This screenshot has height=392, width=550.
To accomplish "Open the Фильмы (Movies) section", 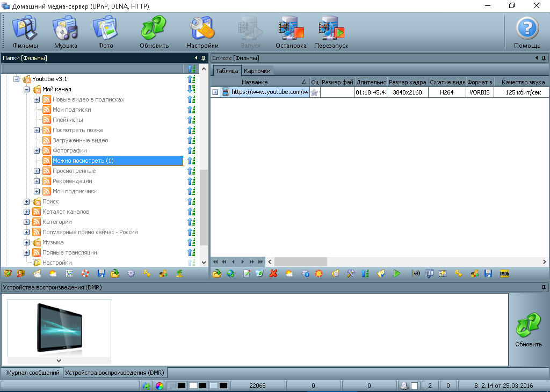I will pos(25,32).
